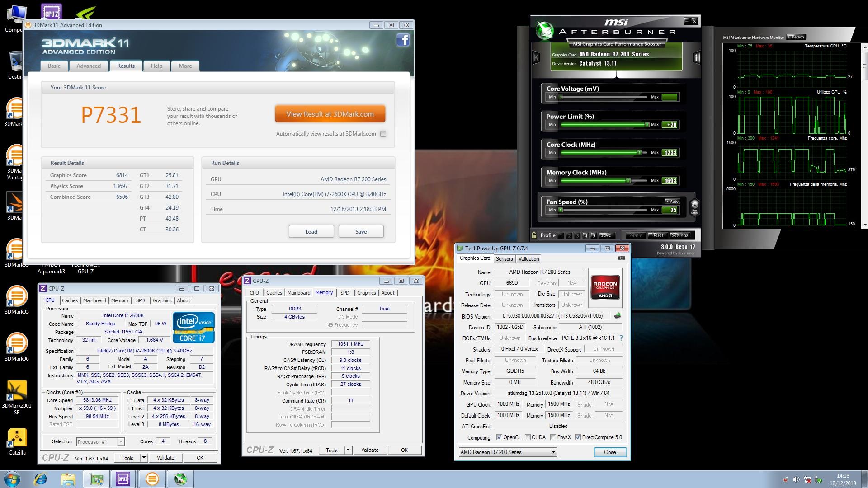
Task: Open the SPD tab in CPU-Z Memory window
Action: click(x=344, y=293)
